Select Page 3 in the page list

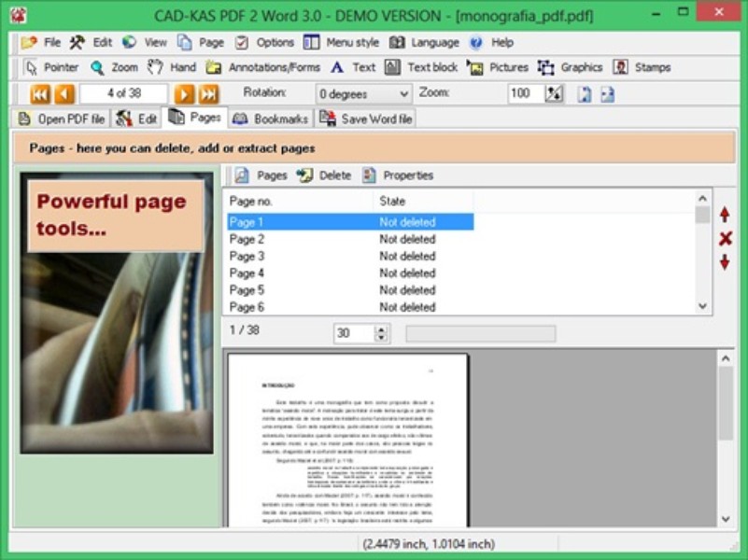tap(247, 256)
